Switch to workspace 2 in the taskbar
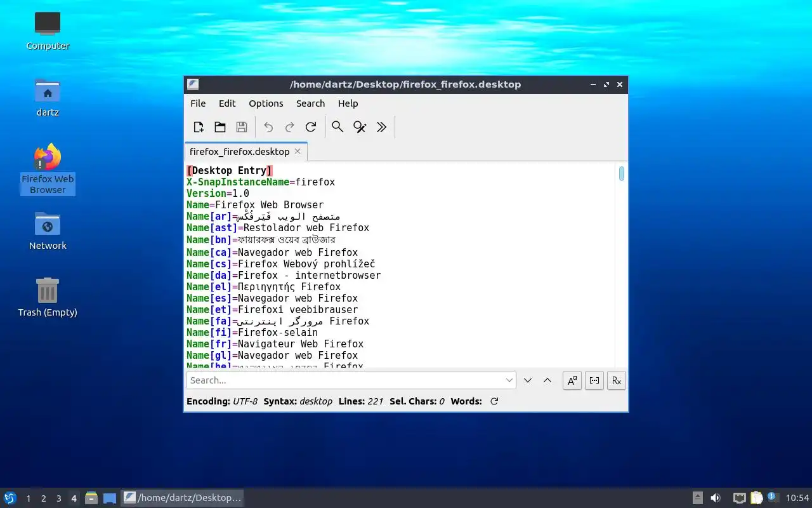The width and height of the screenshot is (812, 508). [x=43, y=498]
